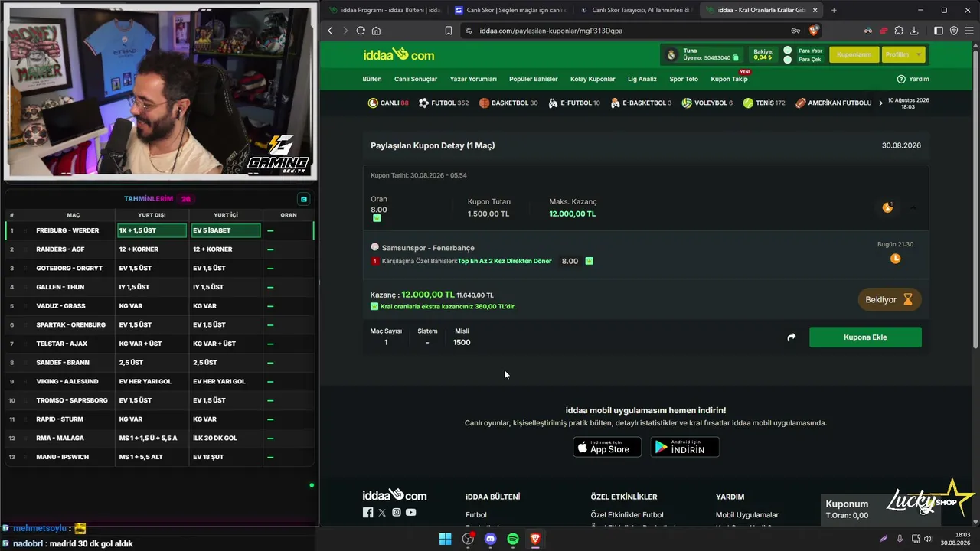Image resolution: width=980 pixels, height=551 pixels.
Task: Open the Bülten menu
Action: point(372,79)
